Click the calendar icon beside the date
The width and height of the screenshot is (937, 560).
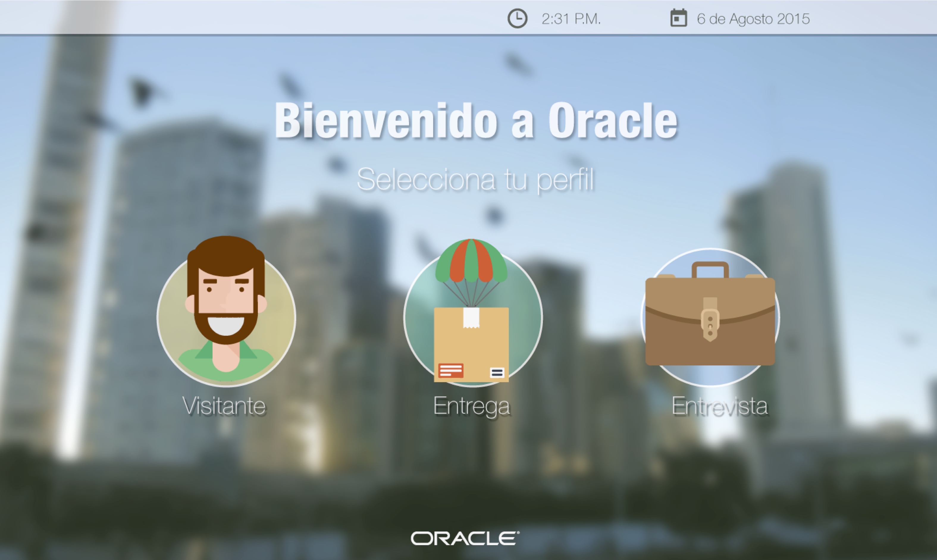point(678,18)
